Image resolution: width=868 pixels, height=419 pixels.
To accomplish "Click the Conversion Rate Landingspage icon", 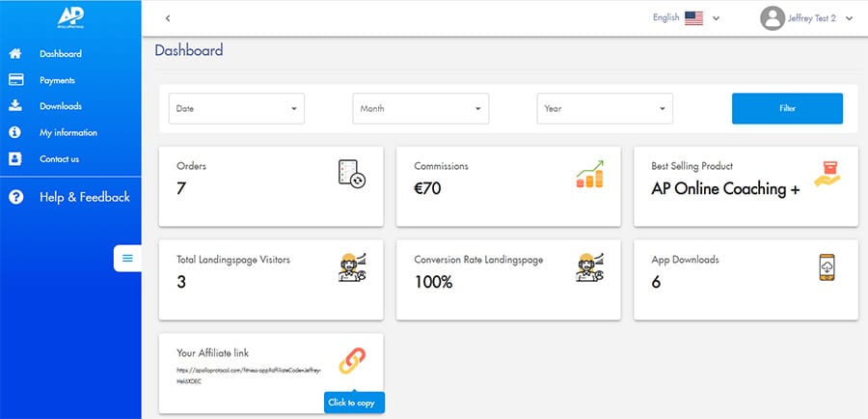I will click(x=589, y=267).
